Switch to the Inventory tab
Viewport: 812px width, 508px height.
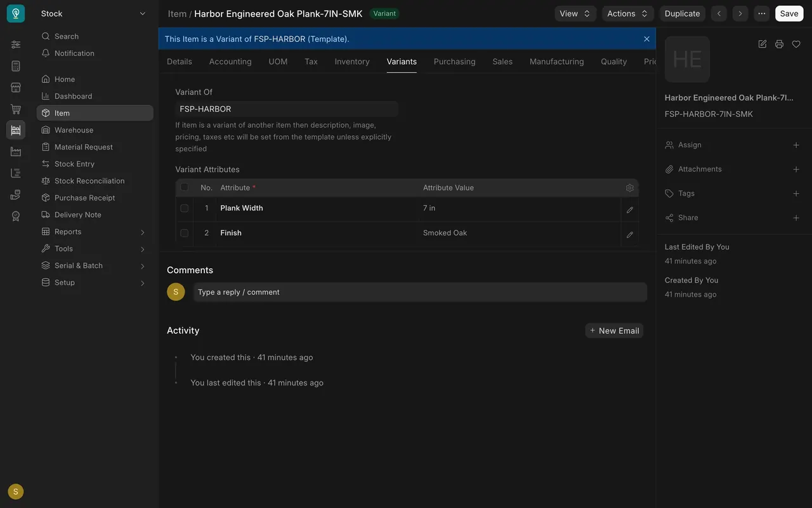point(352,62)
